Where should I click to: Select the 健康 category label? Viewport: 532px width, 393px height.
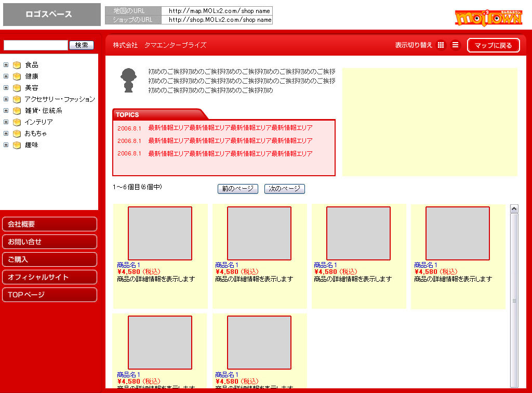point(32,76)
